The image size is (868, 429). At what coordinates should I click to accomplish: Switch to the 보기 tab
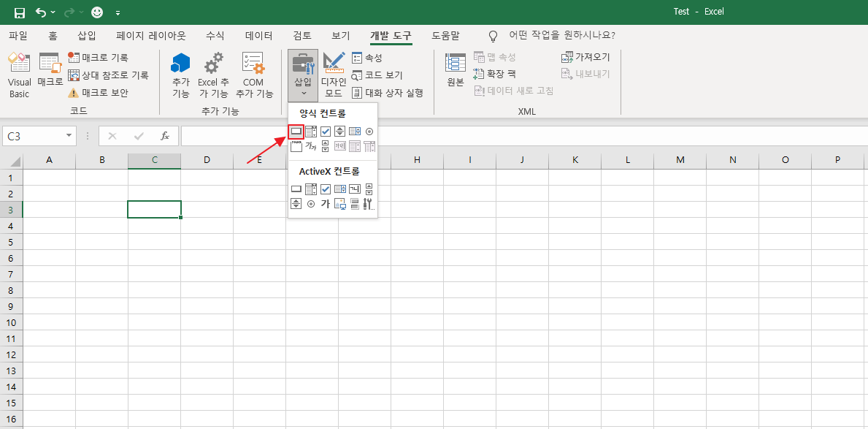coord(340,36)
